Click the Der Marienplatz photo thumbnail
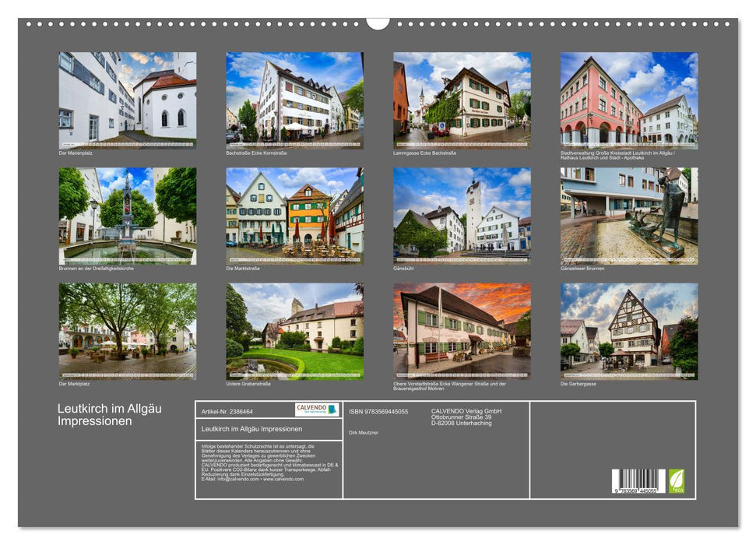Screen dimensions: 756x545 (127, 100)
